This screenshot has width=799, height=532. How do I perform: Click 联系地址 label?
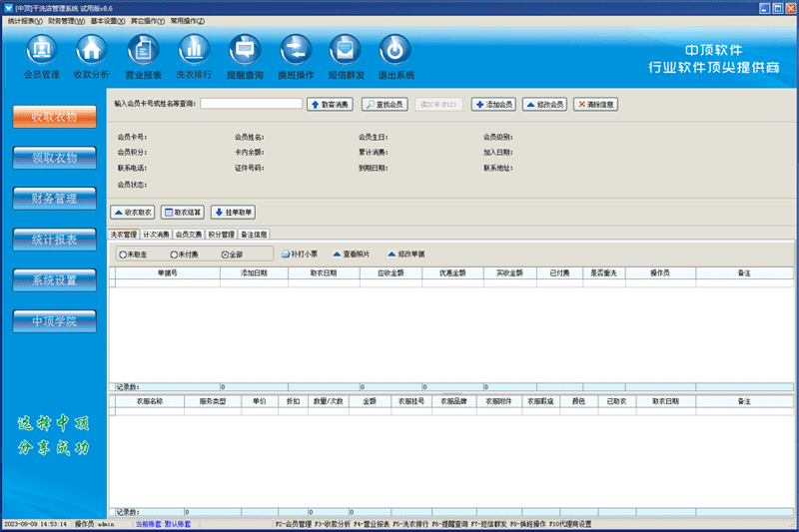(498, 168)
